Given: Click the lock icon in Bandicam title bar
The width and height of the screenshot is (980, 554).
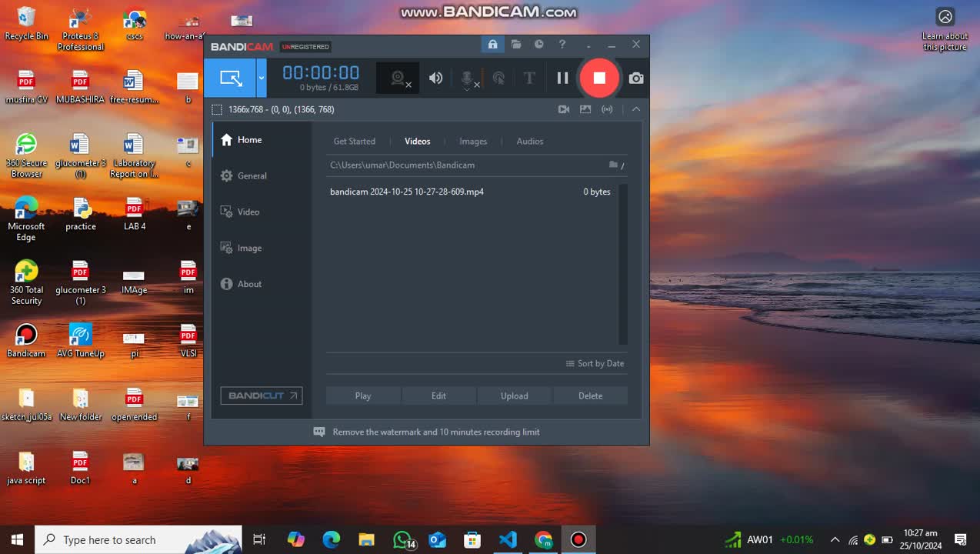Looking at the screenshot, I should click(492, 45).
